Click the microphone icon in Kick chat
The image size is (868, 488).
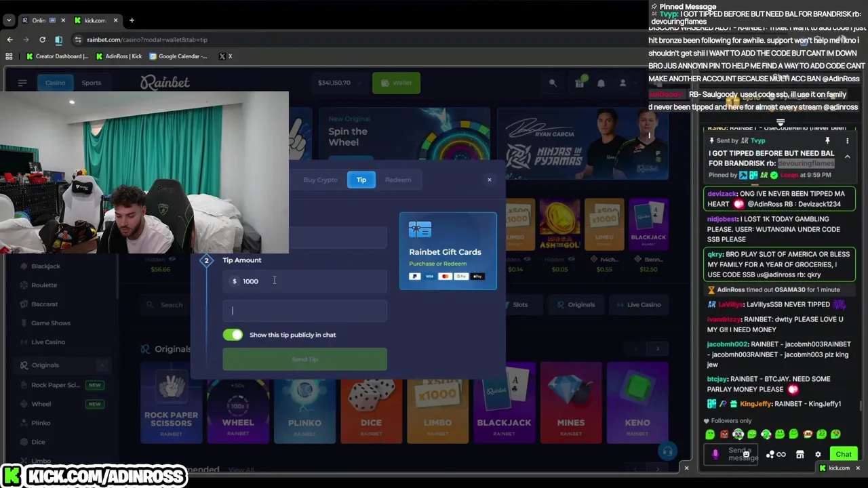click(x=715, y=454)
